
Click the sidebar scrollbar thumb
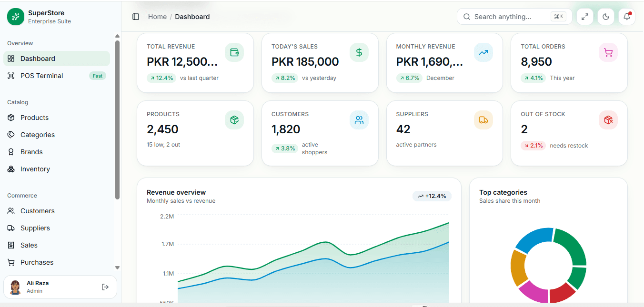pyautogui.click(x=117, y=120)
